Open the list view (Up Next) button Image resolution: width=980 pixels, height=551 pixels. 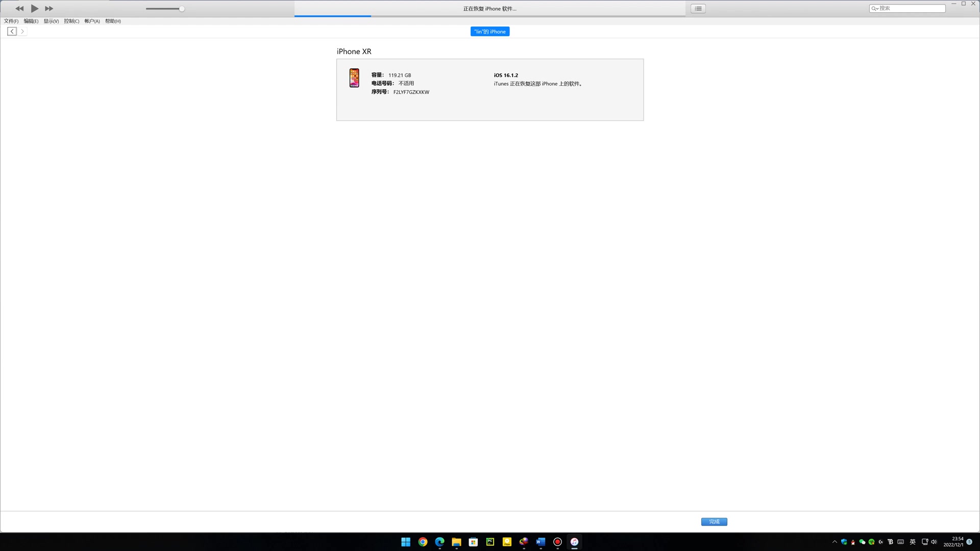(698, 9)
